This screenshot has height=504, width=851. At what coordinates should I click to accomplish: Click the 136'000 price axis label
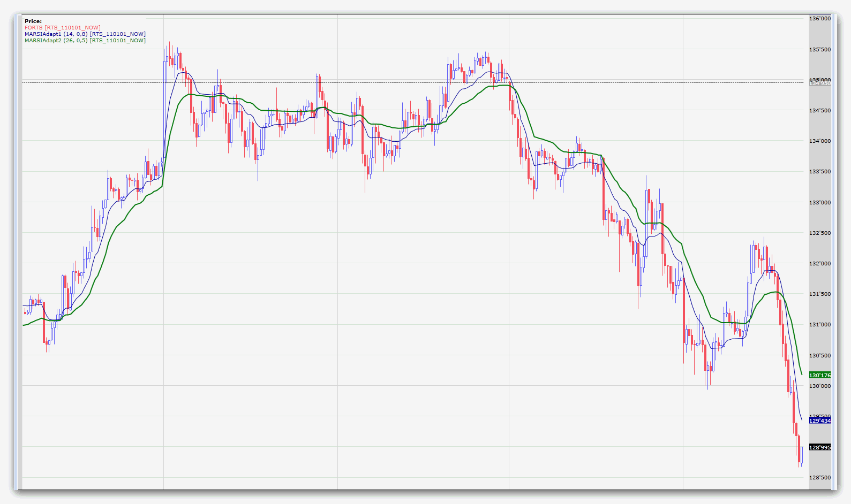[820, 19]
